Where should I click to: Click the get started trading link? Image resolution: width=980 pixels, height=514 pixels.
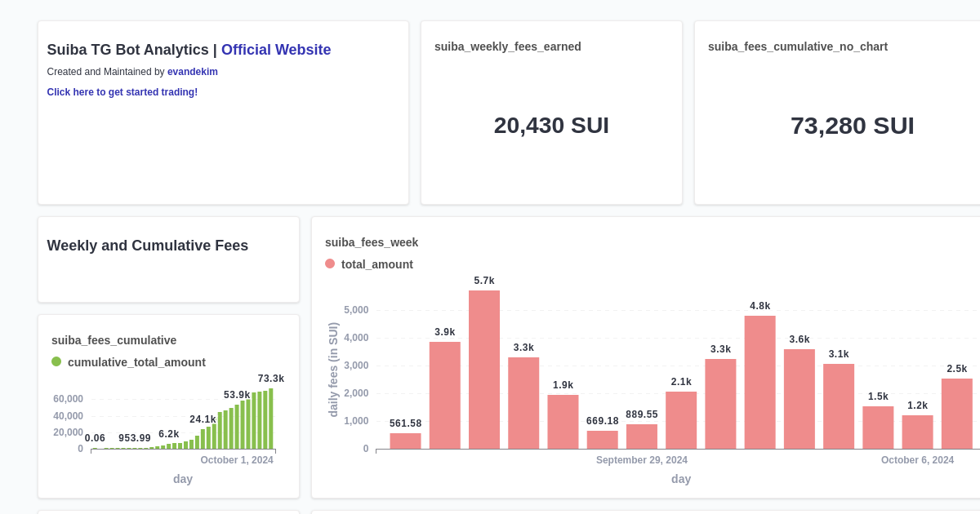click(122, 92)
